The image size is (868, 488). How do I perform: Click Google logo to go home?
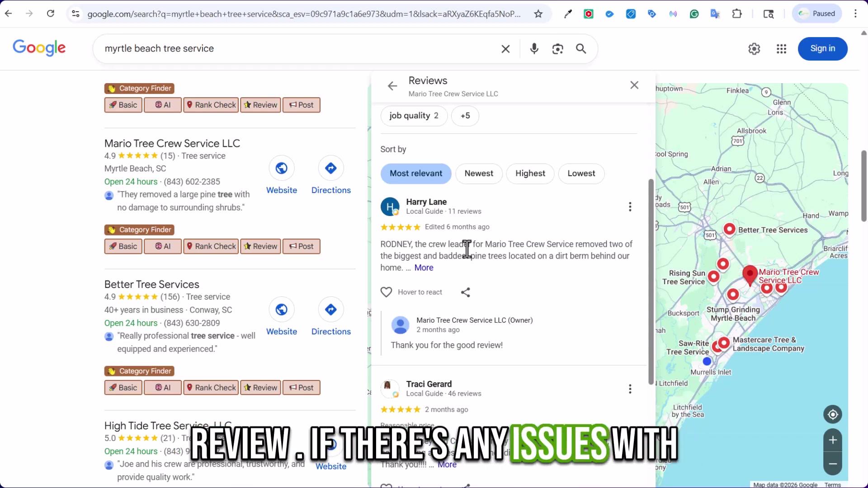39,48
